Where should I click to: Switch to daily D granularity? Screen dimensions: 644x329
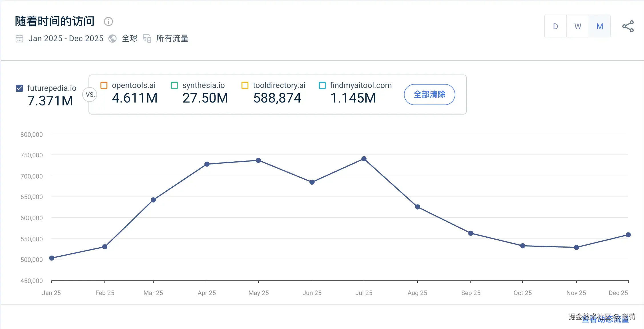[555, 26]
